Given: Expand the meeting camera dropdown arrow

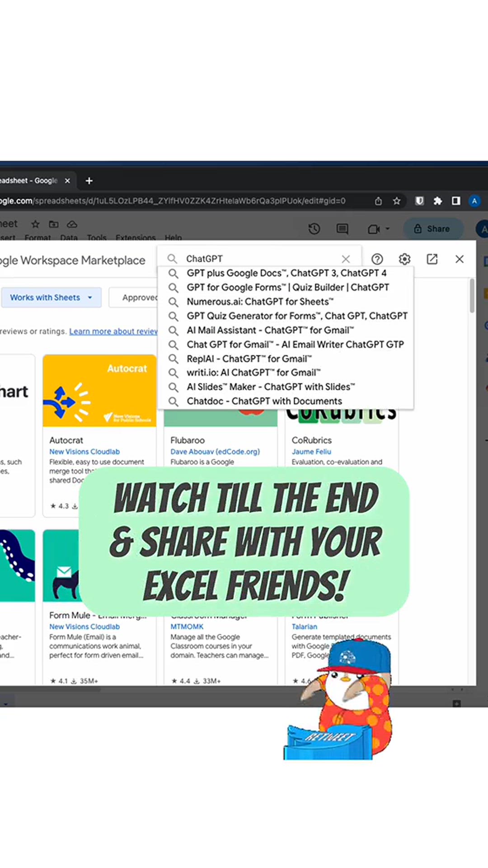Looking at the screenshot, I should pos(388,229).
